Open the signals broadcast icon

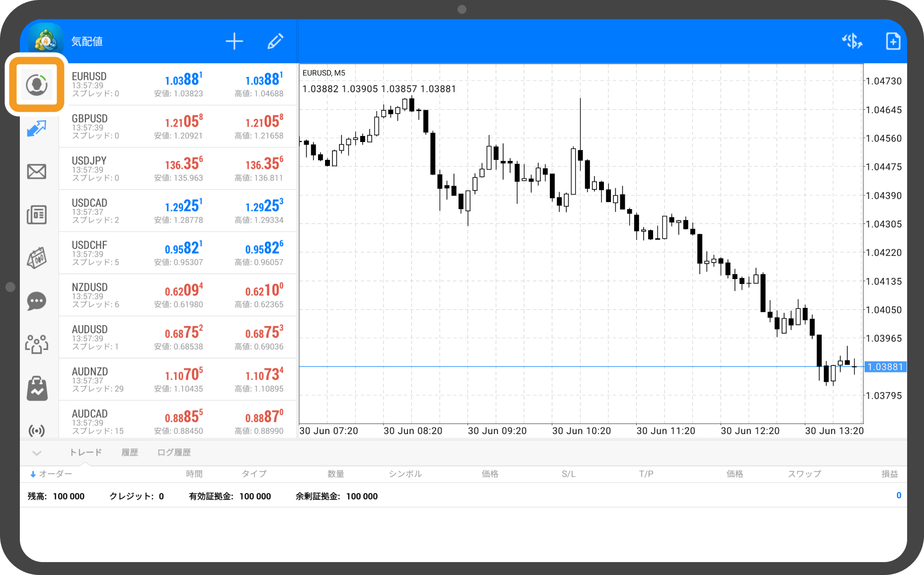[x=36, y=430]
